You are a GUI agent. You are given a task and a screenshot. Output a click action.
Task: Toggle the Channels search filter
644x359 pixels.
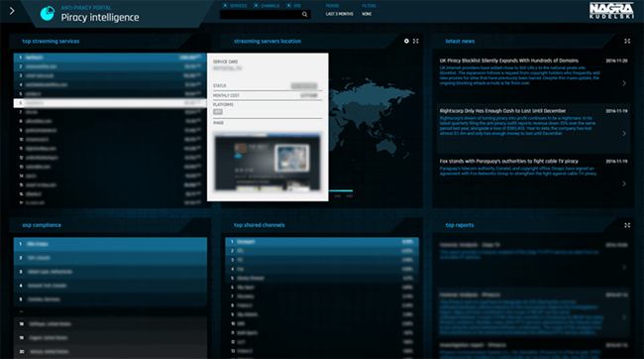coord(267,6)
